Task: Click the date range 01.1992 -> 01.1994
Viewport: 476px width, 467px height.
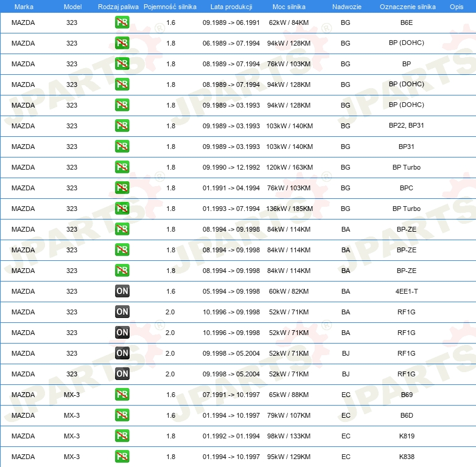Action: (231, 436)
